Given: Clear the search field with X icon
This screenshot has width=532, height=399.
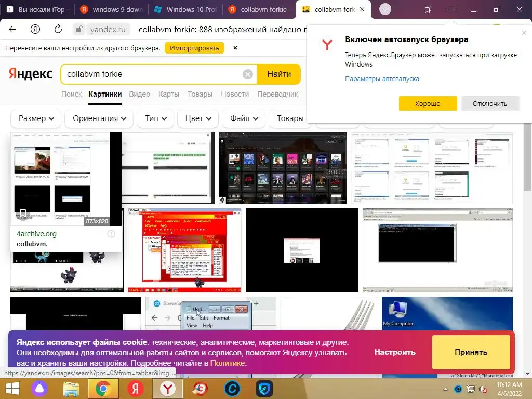Looking at the screenshot, I should tap(248, 74).
